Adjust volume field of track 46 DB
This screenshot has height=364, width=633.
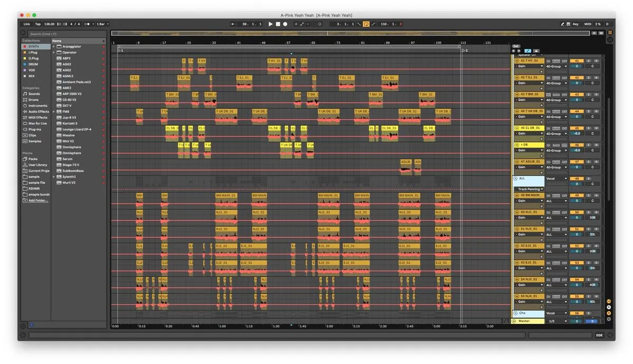(x=577, y=150)
